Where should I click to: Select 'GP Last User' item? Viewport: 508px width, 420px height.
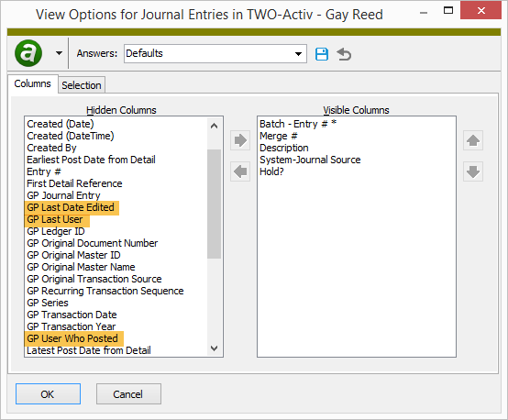point(55,219)
